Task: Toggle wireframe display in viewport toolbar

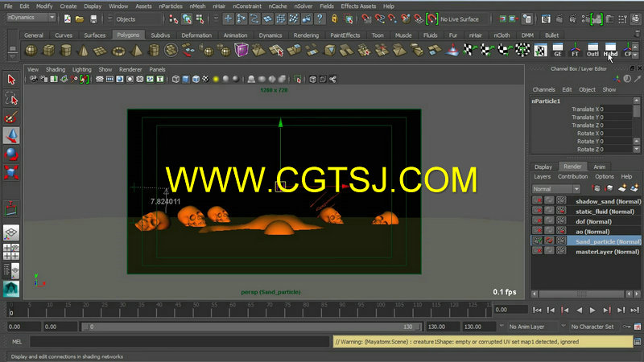Action: point(175,79)
